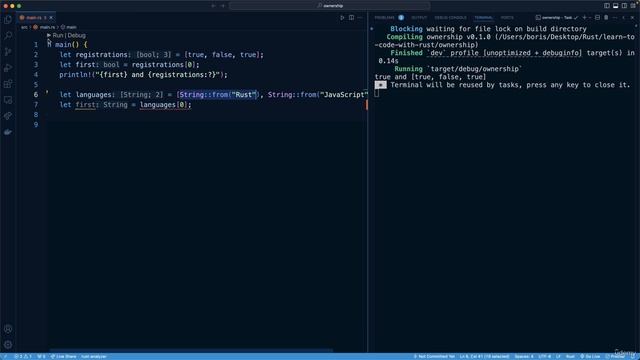
Task: Open errors and warnings count in status bar
Action: pyautogui.click(x=23, y=356)
